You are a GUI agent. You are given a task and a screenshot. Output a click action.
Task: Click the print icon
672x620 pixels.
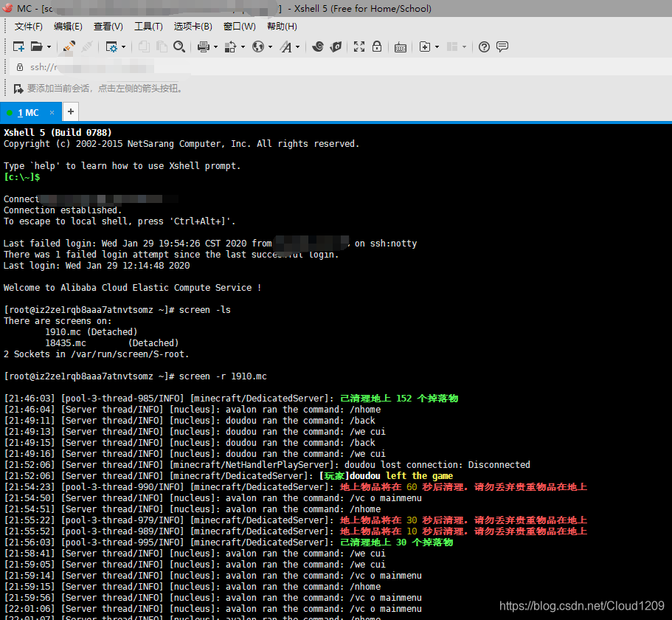coord(204,46)
